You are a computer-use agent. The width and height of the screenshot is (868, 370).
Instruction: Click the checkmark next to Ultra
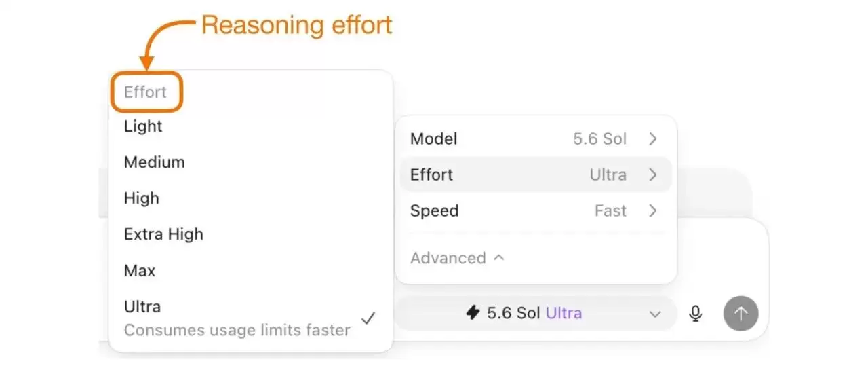pyautogui.click(x=368, y=318)
